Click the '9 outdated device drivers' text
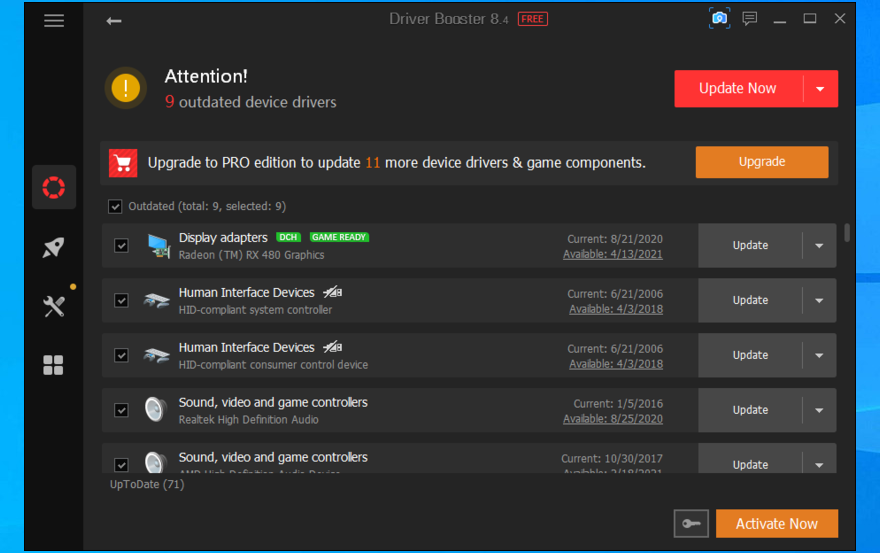Image resolution: width=880 pixels, height=553 pixels. [250, 102]
